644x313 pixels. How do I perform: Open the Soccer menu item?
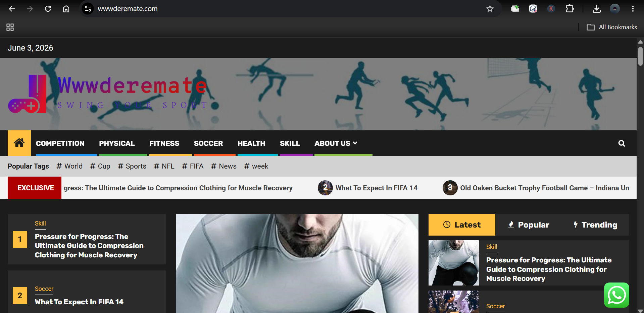(208, 143)
